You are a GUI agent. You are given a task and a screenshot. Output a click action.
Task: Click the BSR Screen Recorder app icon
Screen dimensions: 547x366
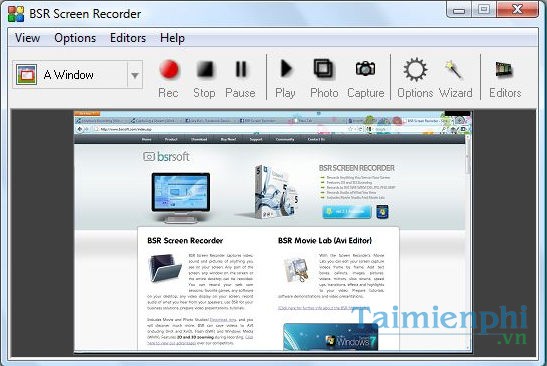point(16,14)
